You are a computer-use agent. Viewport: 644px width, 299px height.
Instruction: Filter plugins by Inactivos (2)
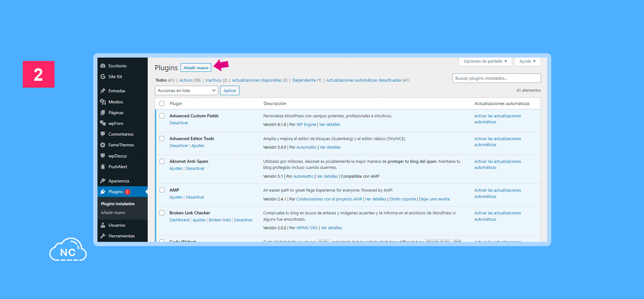point(216,80)
